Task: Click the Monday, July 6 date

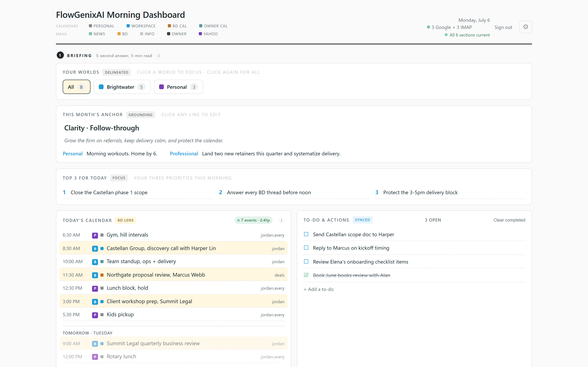Action: pos(474,20)
